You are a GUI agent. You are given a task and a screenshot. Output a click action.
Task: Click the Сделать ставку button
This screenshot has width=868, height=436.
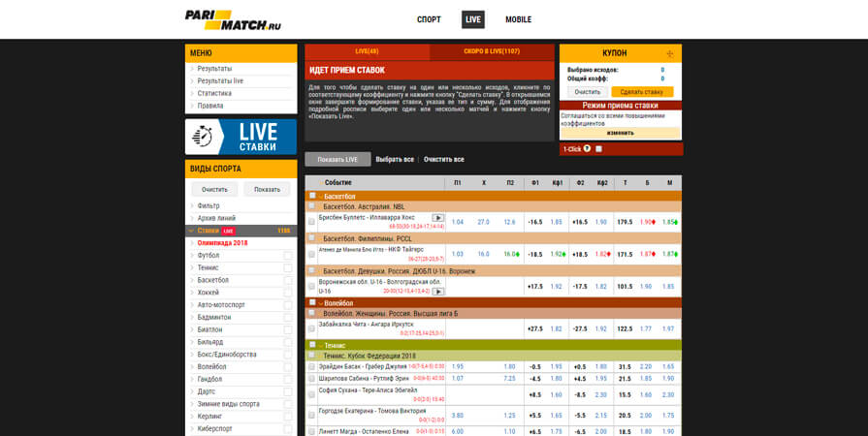642,92
